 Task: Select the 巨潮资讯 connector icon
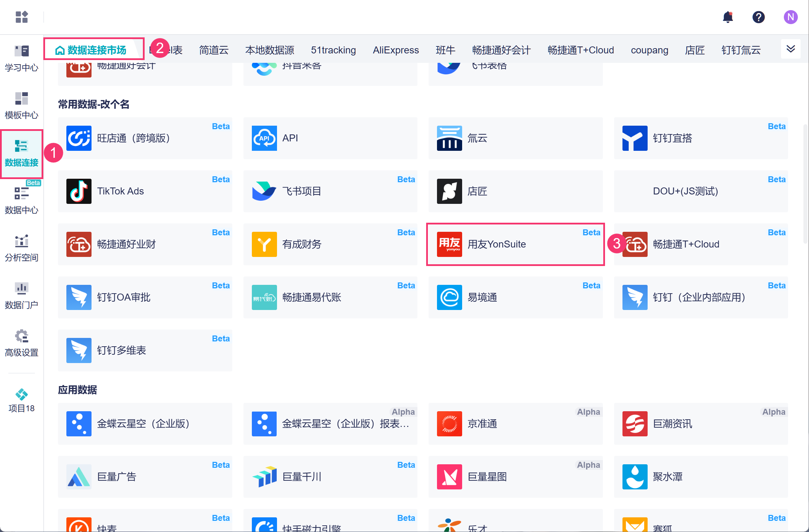tap(635, 424)
